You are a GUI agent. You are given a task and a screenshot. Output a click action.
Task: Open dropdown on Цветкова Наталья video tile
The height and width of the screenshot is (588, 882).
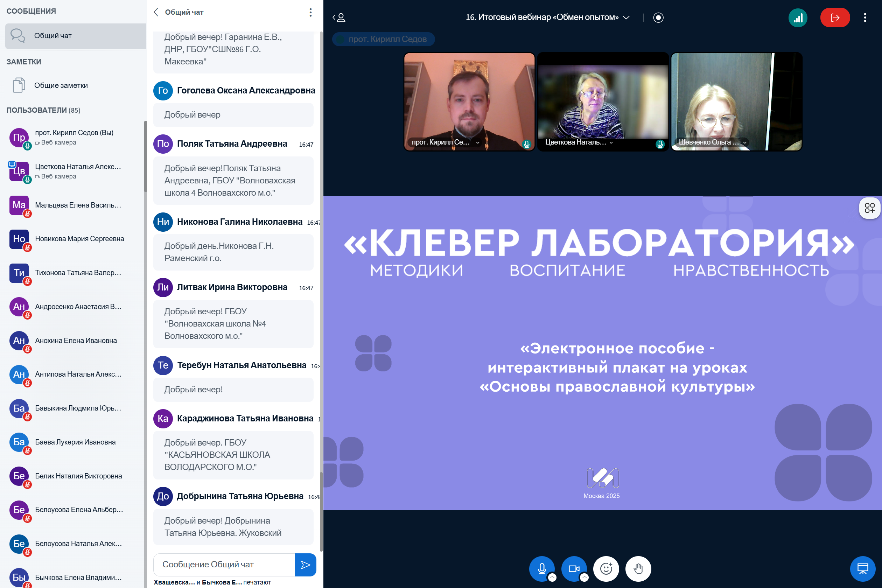click(x=611, y=142)
